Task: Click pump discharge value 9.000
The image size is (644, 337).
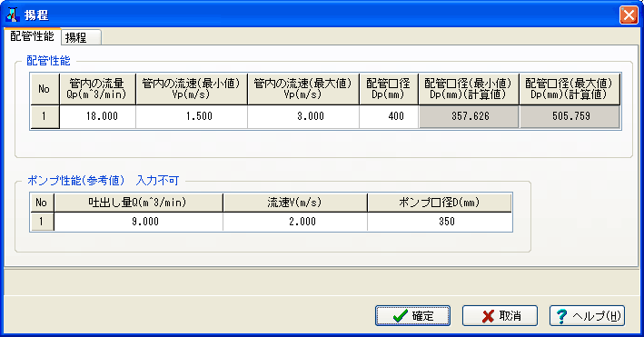Action: pos(139,222)
